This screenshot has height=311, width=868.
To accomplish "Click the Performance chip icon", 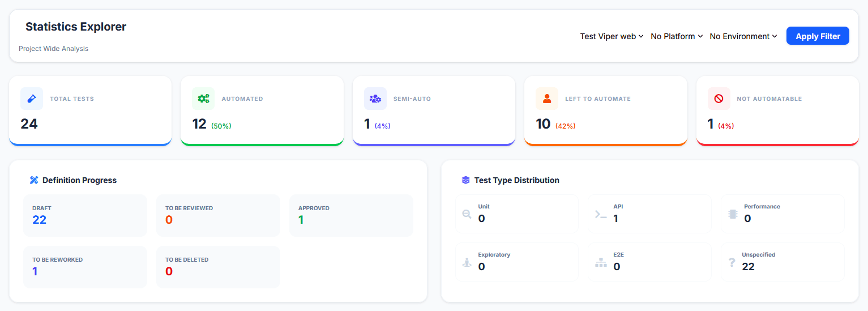I will [x=733, y=214].
